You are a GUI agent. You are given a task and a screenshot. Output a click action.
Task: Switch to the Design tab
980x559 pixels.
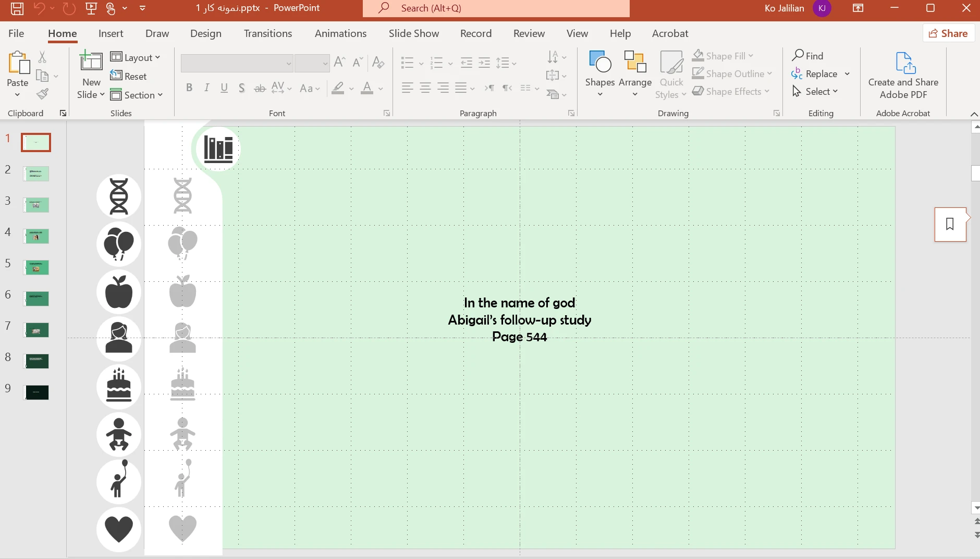coord(206,33)
